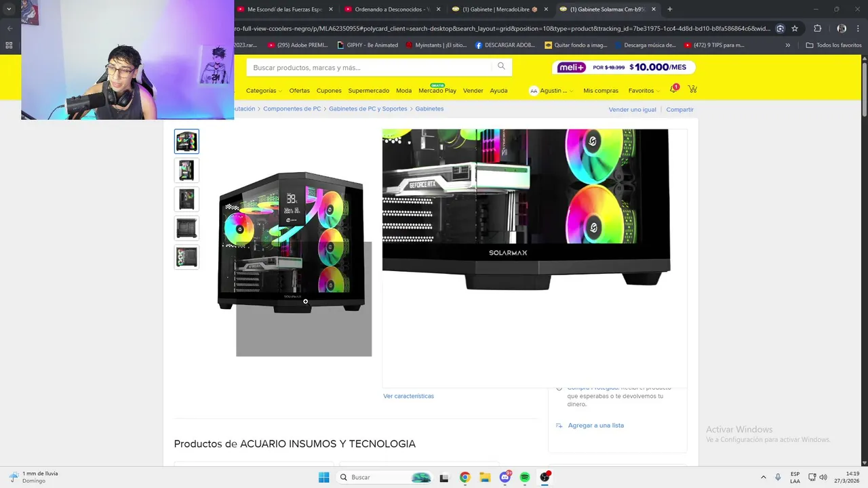The width and height of the screenshot is (868, 488).
Task: Go to Cupones menu
Action: (x=329, y=90)
